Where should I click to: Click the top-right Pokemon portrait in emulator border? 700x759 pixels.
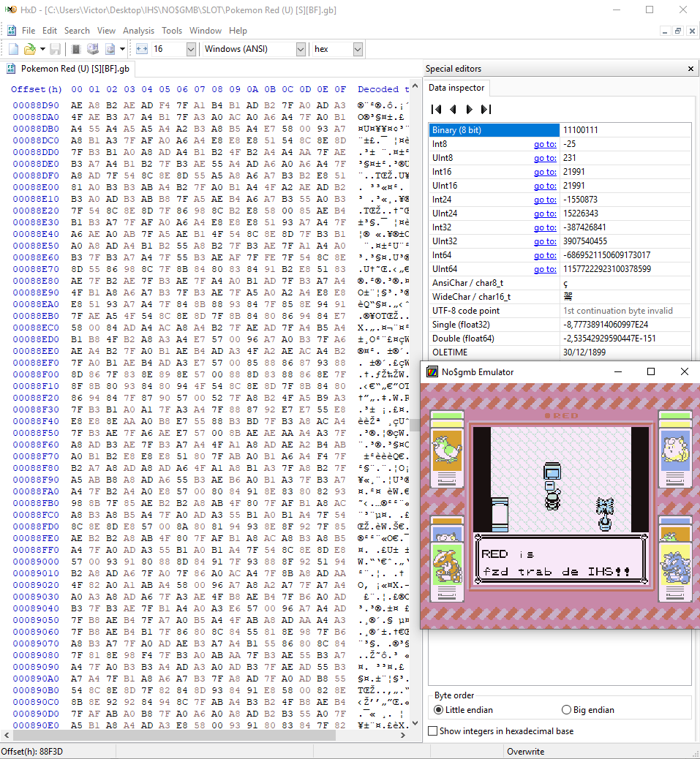coord(675,450)
